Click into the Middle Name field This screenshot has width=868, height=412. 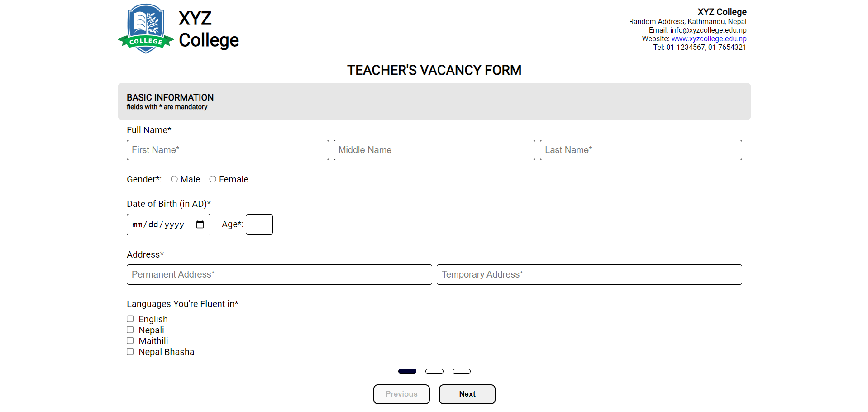(434, 150)
